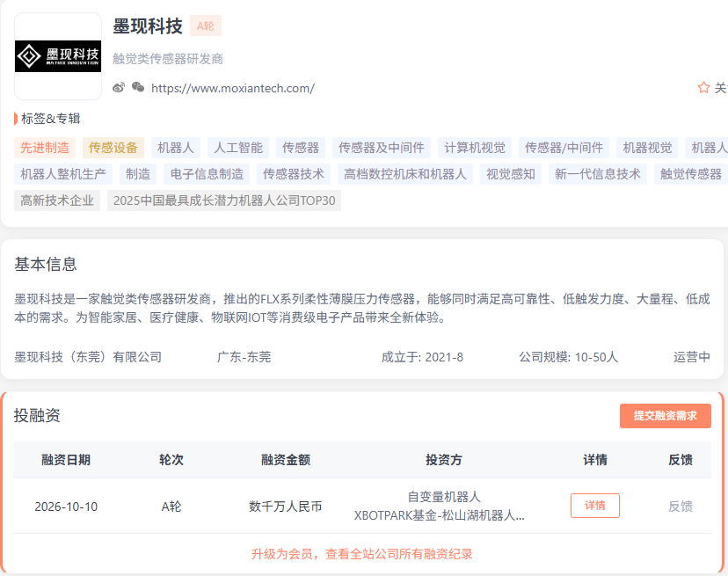Choose the 传感器及中间件 tag
The image size is (728, 576).
pyautogui.click(x=382, y=148)
